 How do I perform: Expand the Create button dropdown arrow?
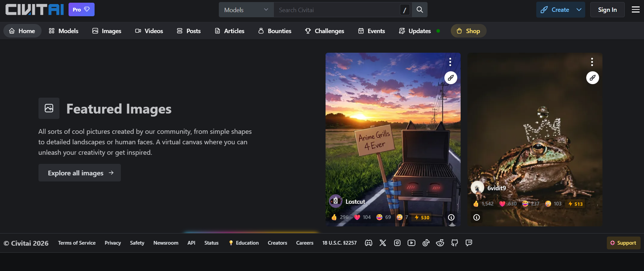point(579,10)
